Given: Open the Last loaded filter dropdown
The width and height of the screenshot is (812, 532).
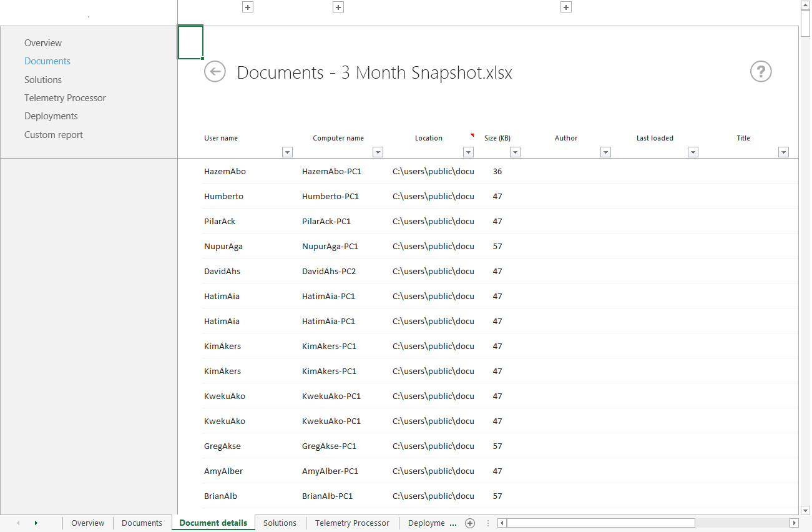Looking at the screenshot, I should tap(693, 152).
